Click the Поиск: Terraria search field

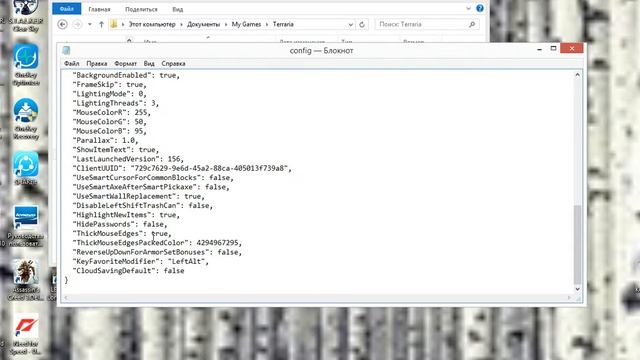(x=427, y=24)
